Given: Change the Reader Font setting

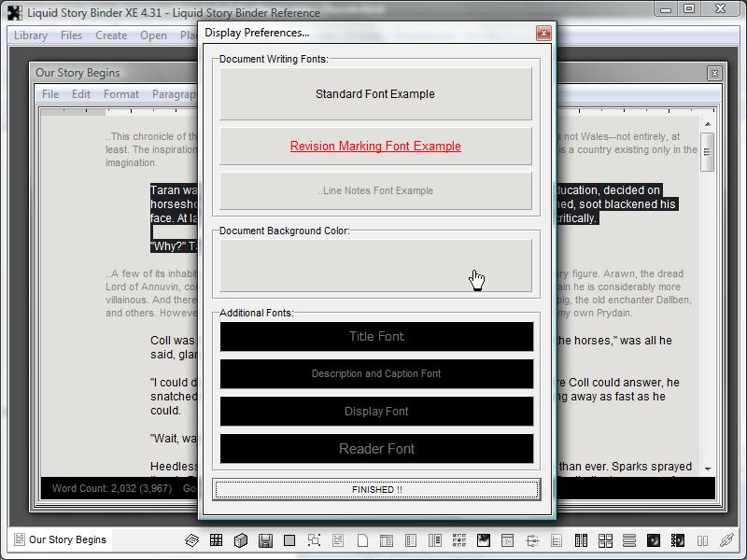Looking at the screenshot, I should 376,449.
